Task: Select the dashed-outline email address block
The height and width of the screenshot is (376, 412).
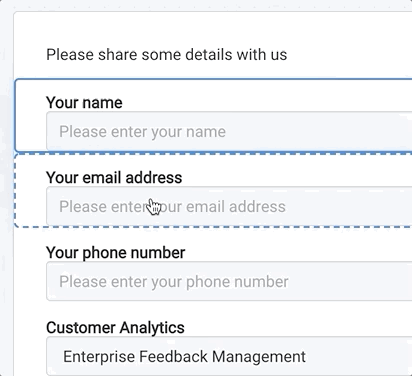Action: pyautogui.click(x=213, y=190)
